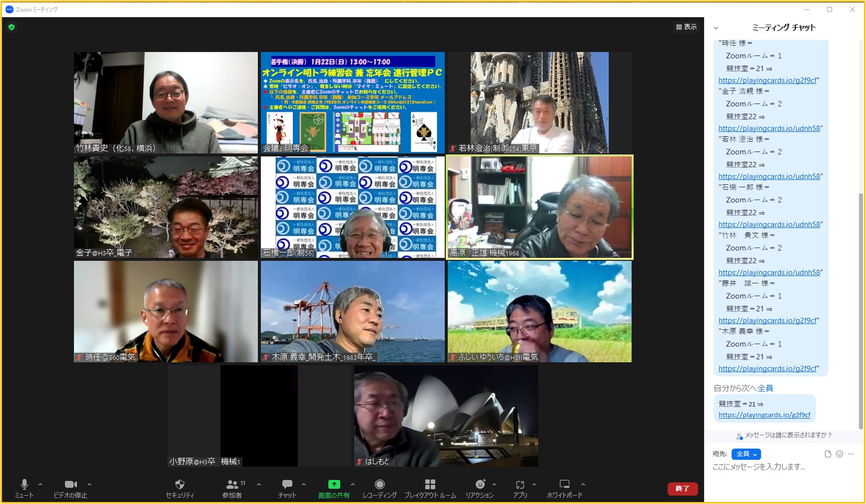
Task: Open emoji picker icon in chat
Action: (x=839, y=454)
